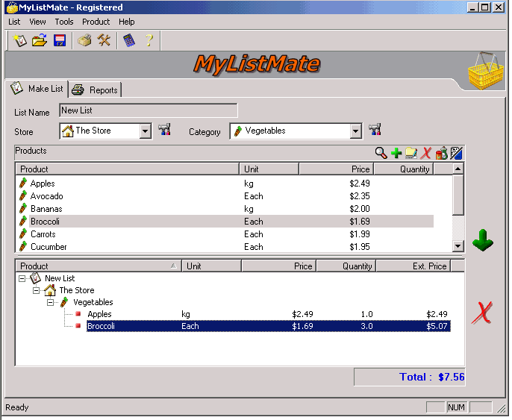This screenshot has height=420, width=512.
Task: Click the yellow shopping basket logo
Action: (x=486, y=71)
